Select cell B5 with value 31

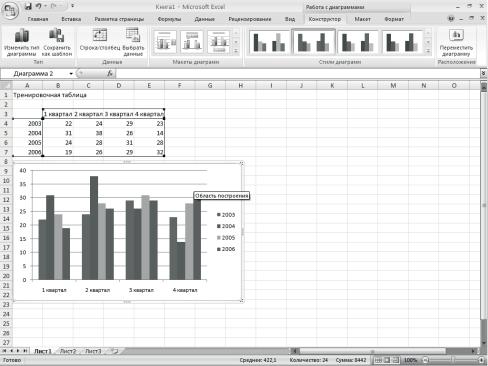58,133
